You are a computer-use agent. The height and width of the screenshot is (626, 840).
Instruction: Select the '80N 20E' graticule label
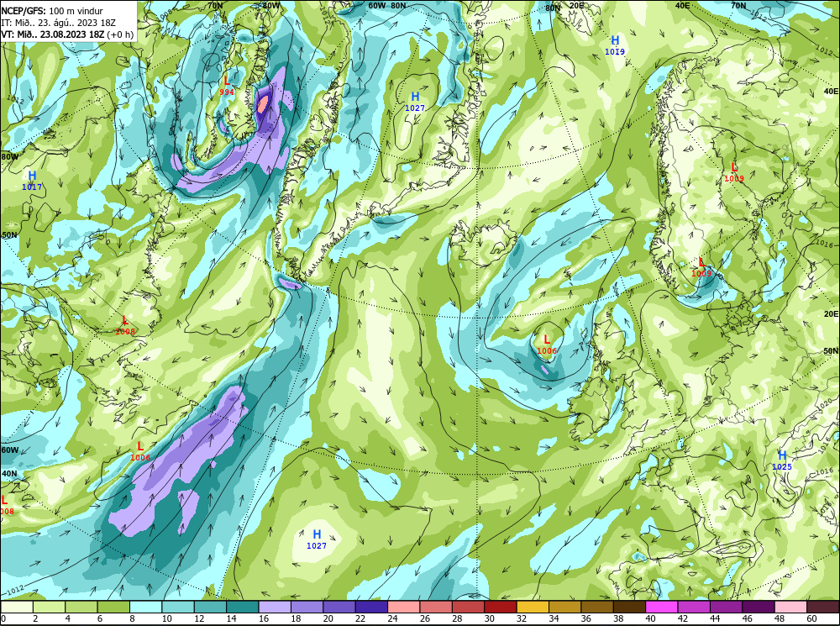[x=564, y=7]
